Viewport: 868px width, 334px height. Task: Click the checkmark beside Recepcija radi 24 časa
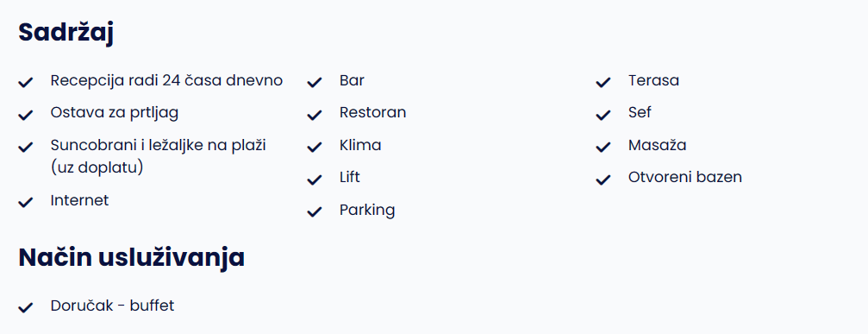[26, 83]
